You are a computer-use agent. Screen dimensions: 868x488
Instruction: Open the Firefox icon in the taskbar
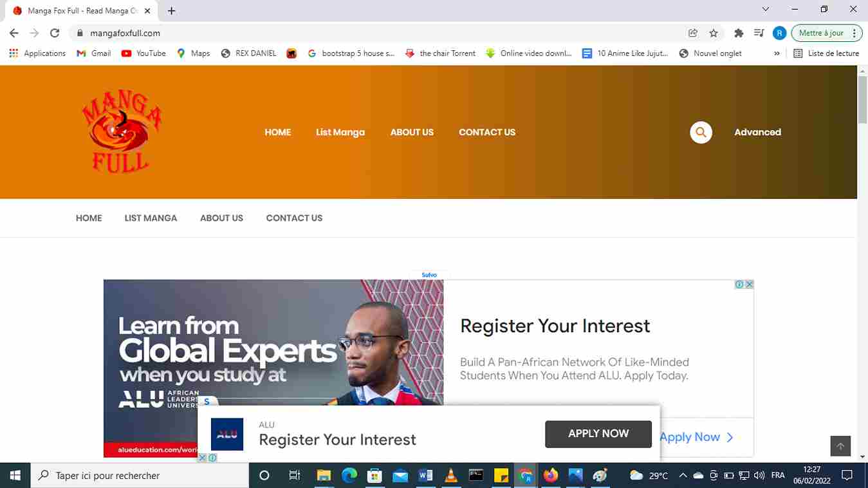[x=550, y=476]
